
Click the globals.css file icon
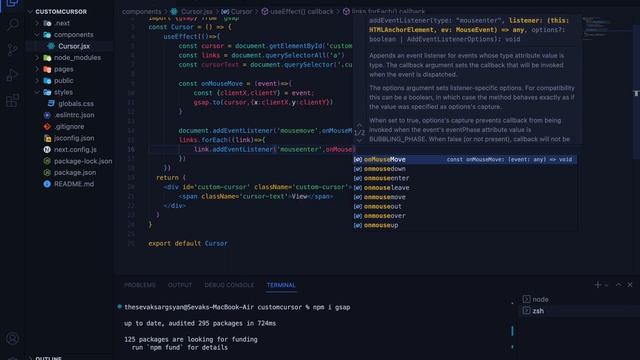tap(51, 104)
